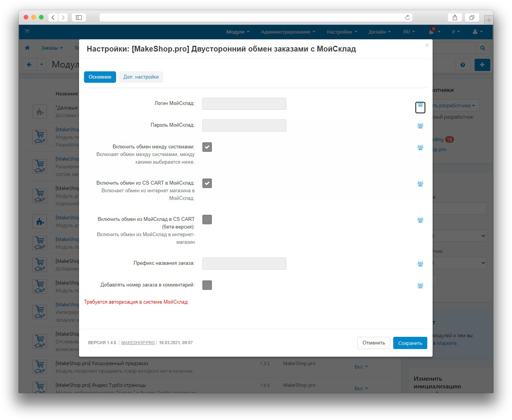Click the vendor icon beside Пароль МойСклад
Image resolution: width=512 pixels, height=420 pixels.
tap(420, 126)
